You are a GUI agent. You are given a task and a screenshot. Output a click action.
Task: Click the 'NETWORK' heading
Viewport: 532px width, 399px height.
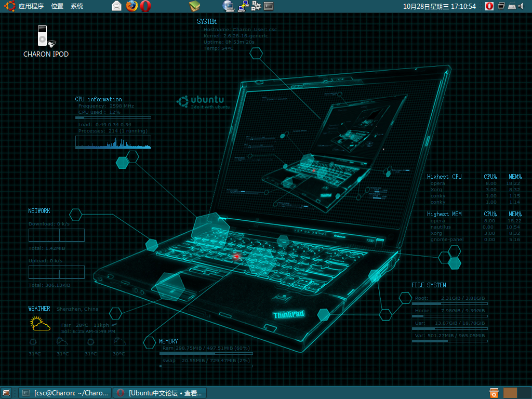click(39, 211)
